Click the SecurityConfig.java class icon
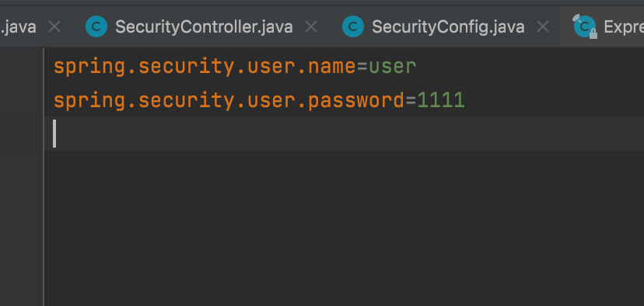Viewport: 644px width, 306px height. (x=353, y=27)
